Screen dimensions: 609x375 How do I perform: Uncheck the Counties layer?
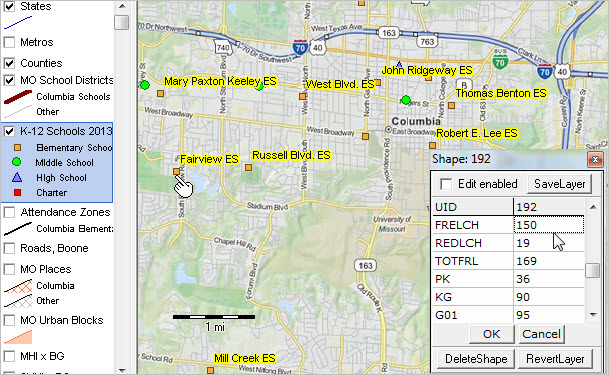[9, 63]
